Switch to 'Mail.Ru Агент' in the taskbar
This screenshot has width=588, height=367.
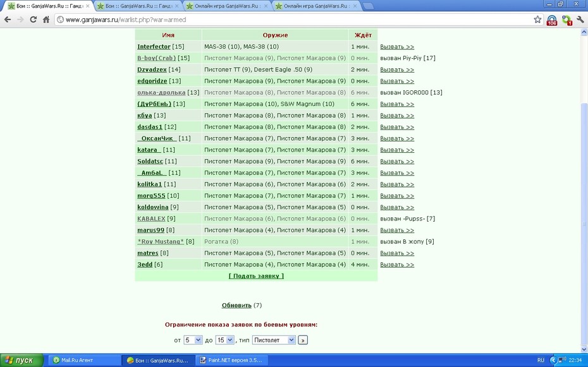tap(84, 360)
